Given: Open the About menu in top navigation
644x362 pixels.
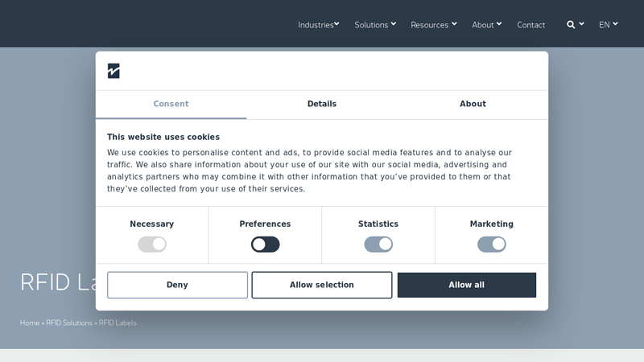Looking at the screenshot, I should [487, 25].
